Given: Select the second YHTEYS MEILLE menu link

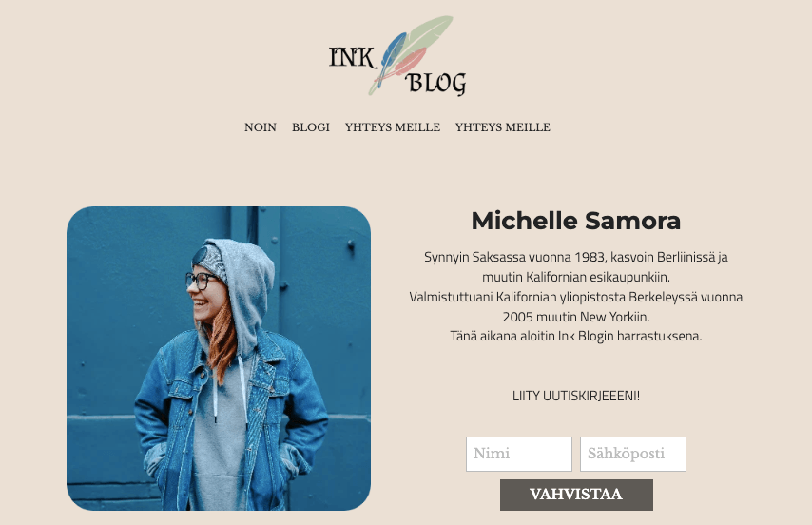Looking at the screenshot, I should (x=503, y=127).
